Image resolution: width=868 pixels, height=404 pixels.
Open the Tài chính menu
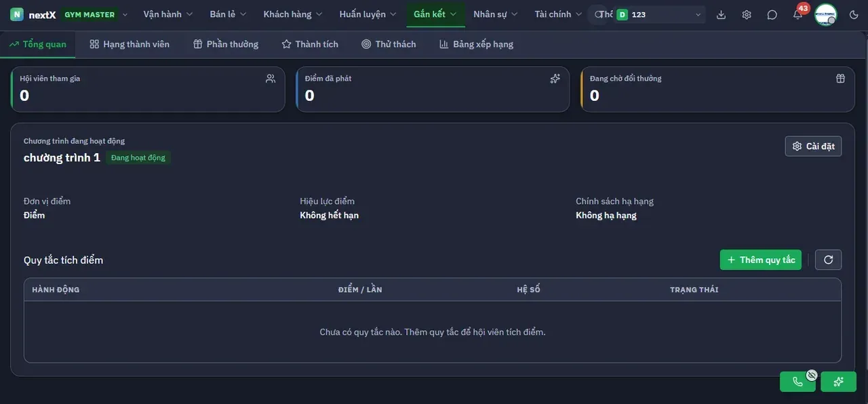[558, 14]
